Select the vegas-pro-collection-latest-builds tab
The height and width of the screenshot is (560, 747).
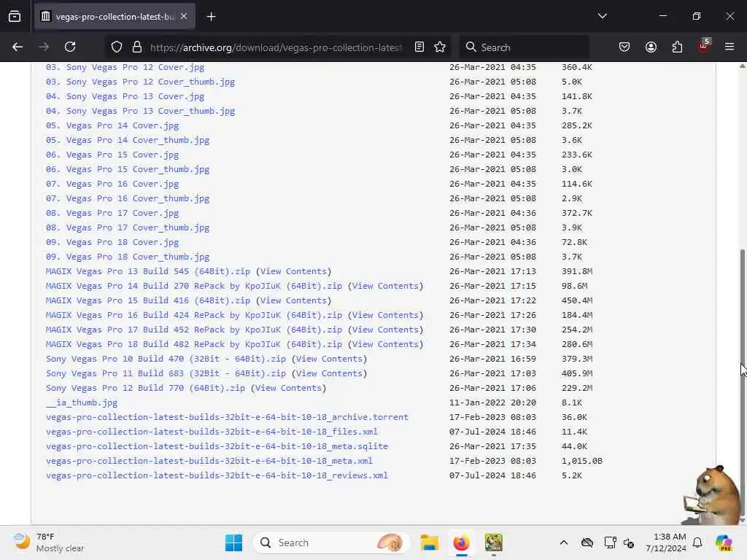click(x=115, y=17)
